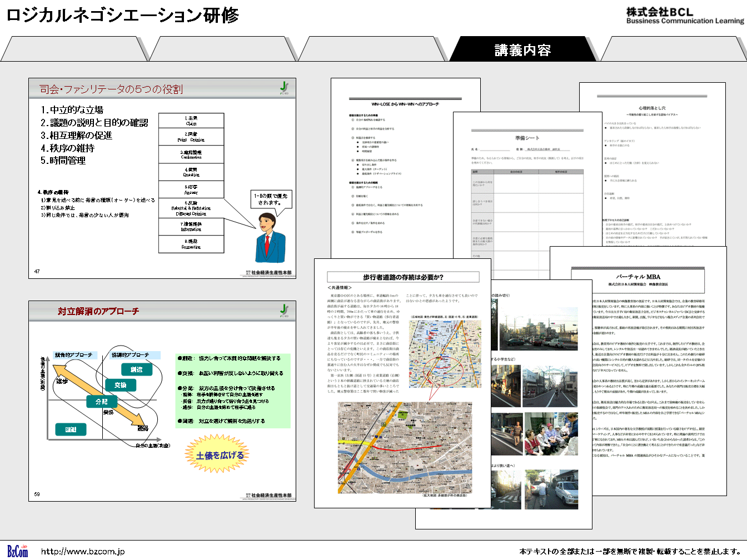
Task: Open the バーチャル MBA document
Action: (x=638, y=371)
